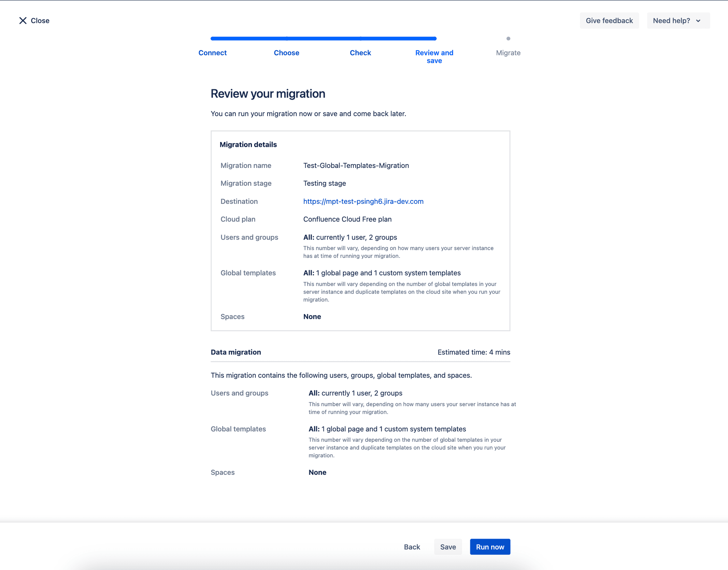Click Run now to start migration
This screenshot has height=570, width=728.
click(x=490, y=547)
